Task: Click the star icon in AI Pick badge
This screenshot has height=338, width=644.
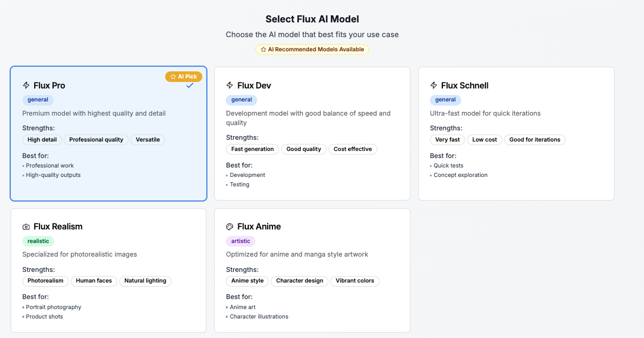Action: coord(173,77)
